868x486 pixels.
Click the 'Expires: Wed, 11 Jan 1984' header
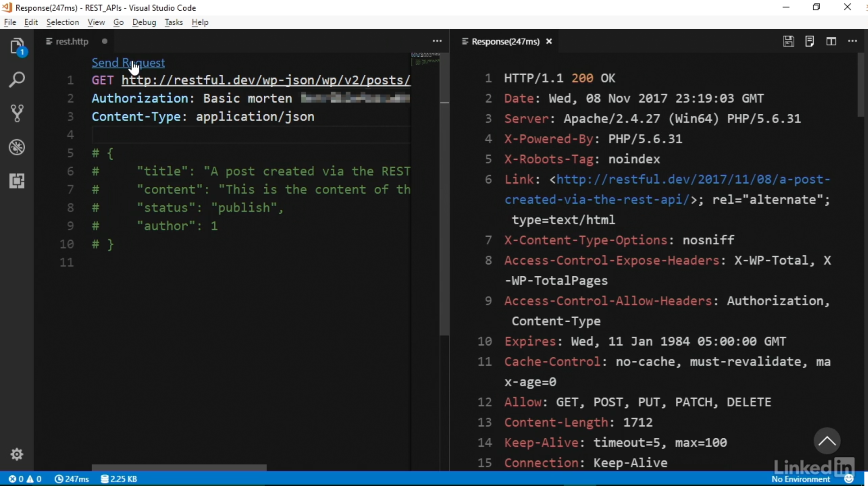coord(645,342)
